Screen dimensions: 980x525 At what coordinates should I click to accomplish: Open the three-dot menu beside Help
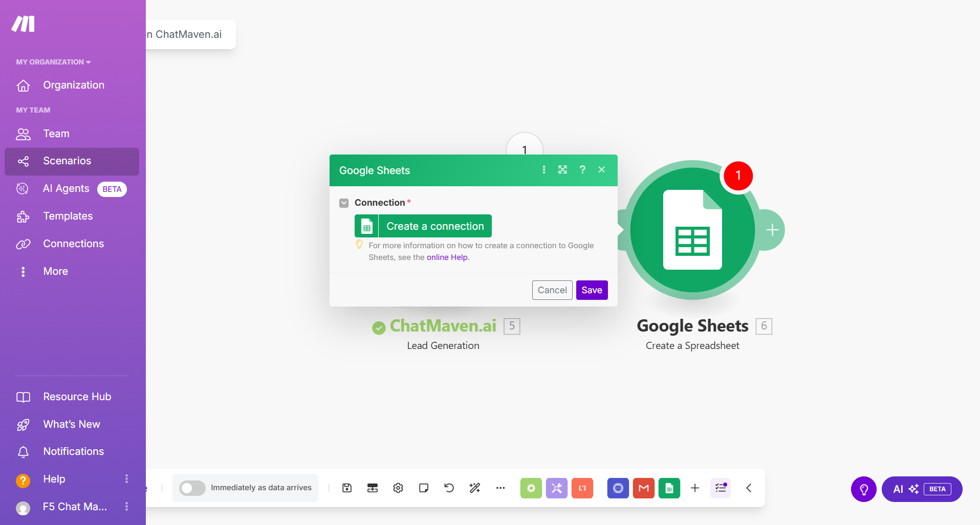(x=126, y=479)
